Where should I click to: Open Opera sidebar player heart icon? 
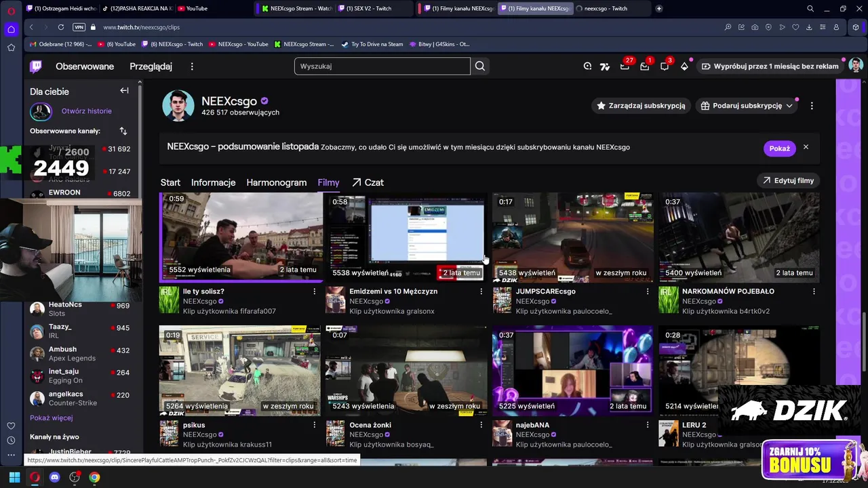point(11,426)
